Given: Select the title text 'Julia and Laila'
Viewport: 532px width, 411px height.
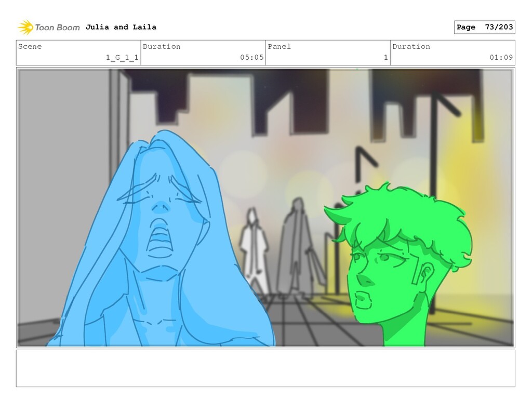Looking at the screenshot, I should (121, 27).
